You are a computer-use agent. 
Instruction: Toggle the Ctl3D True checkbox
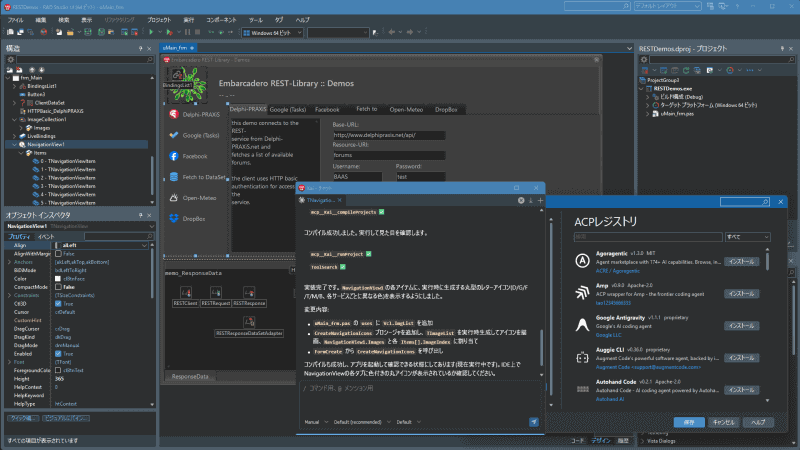tap(58, 304)
